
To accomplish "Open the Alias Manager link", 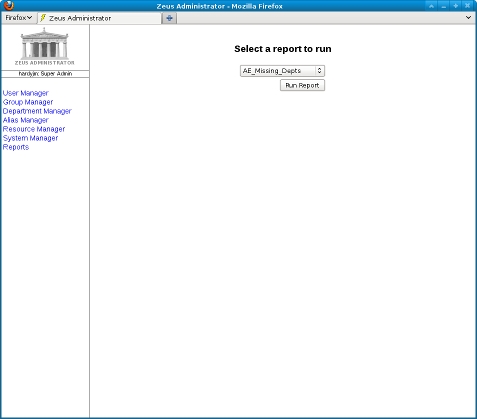I will [26, 120].
